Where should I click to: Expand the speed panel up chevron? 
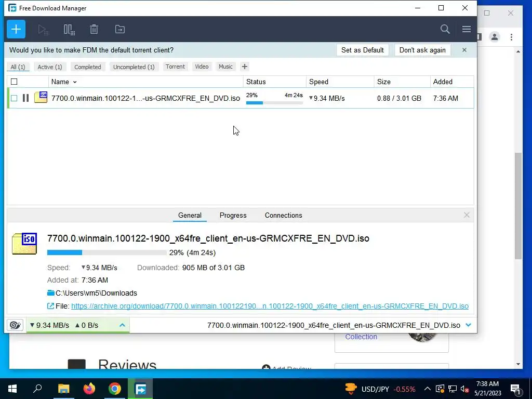tap(122, 325)
